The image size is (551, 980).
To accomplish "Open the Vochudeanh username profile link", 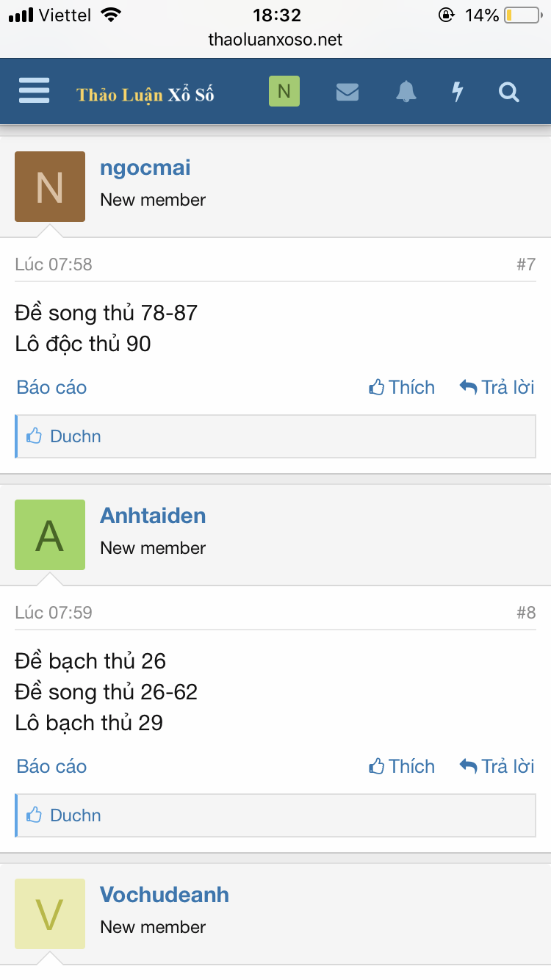I will point(165,895).
